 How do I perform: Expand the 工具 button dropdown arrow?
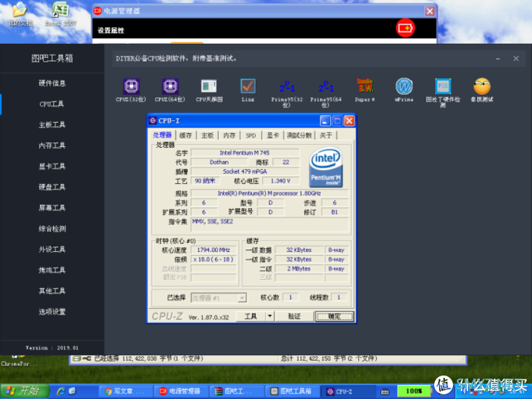[270, 316]
